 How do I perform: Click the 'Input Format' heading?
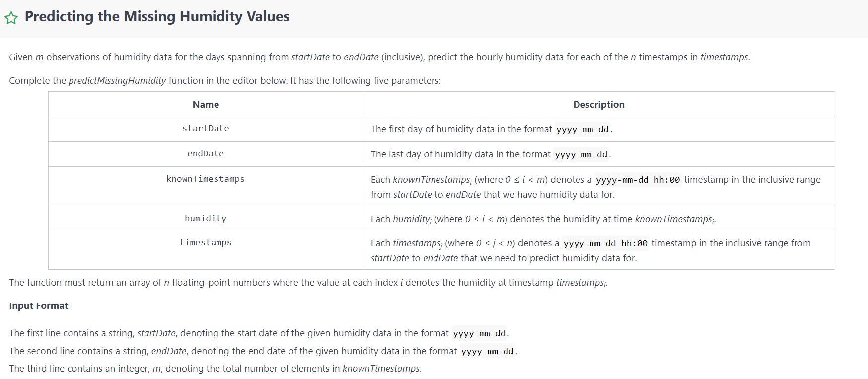coord(39,306)
